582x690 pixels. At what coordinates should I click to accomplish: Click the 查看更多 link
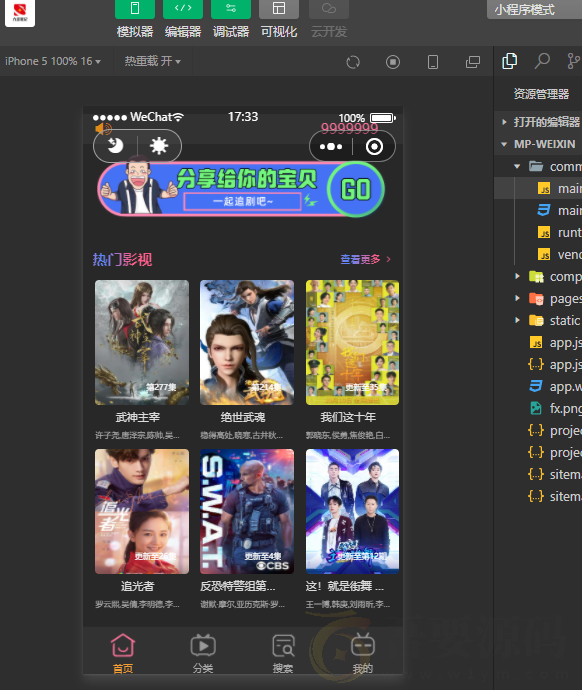point(366,259)
